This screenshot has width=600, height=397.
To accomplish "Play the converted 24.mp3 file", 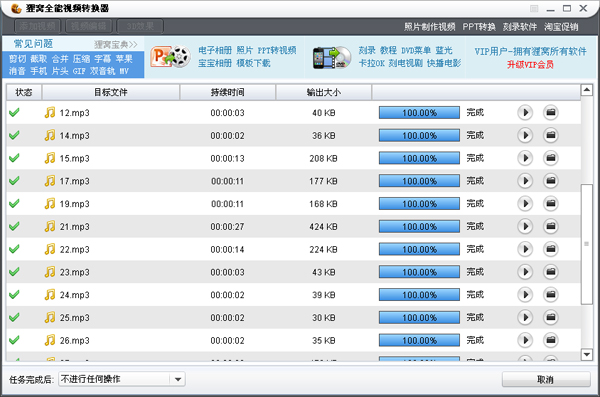I will point(525,295).
